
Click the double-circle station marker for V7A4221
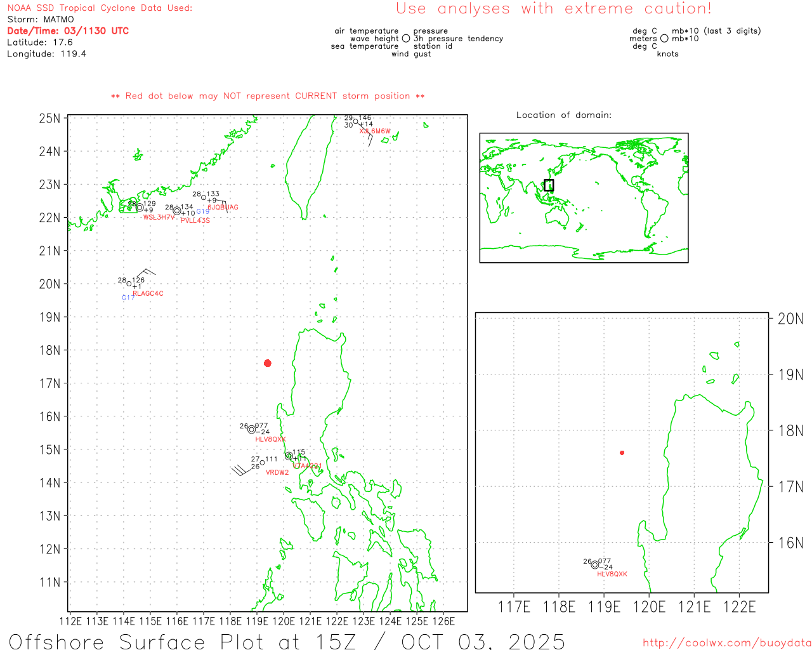pyautogui.click(x=289, y=456)
